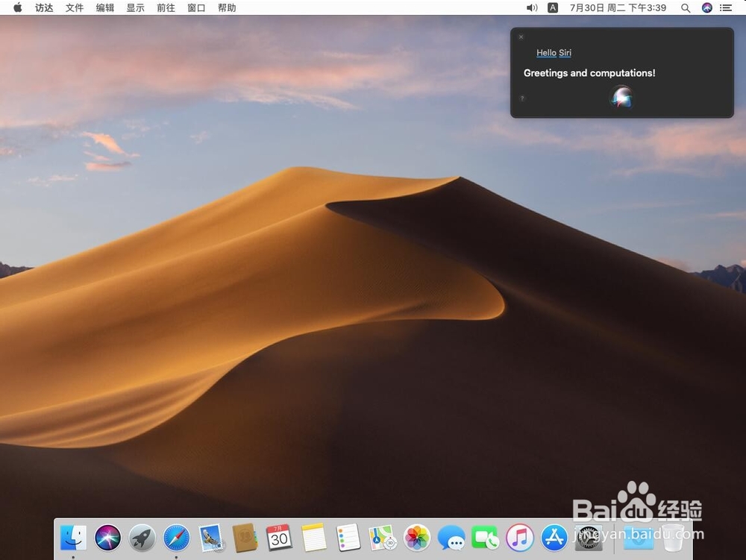Open Messages bubble icon in Dock
Screen dimensions: 746x560
point(451,538)
